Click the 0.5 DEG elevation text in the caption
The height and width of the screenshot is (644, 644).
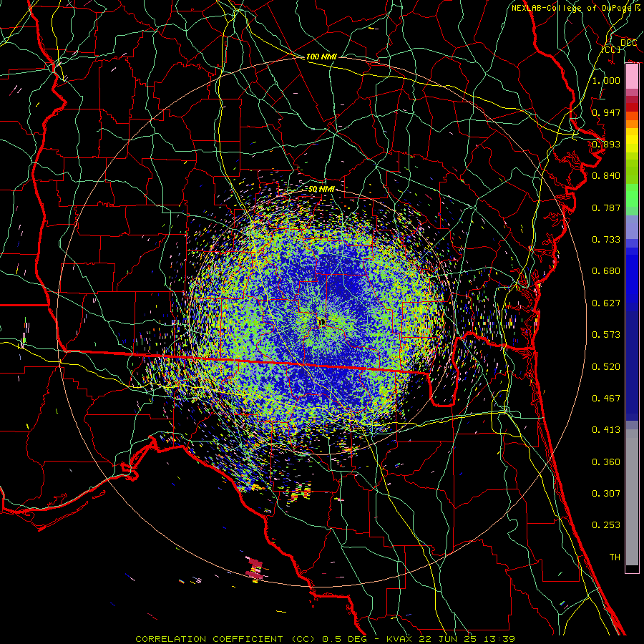(x=345, y=639)
